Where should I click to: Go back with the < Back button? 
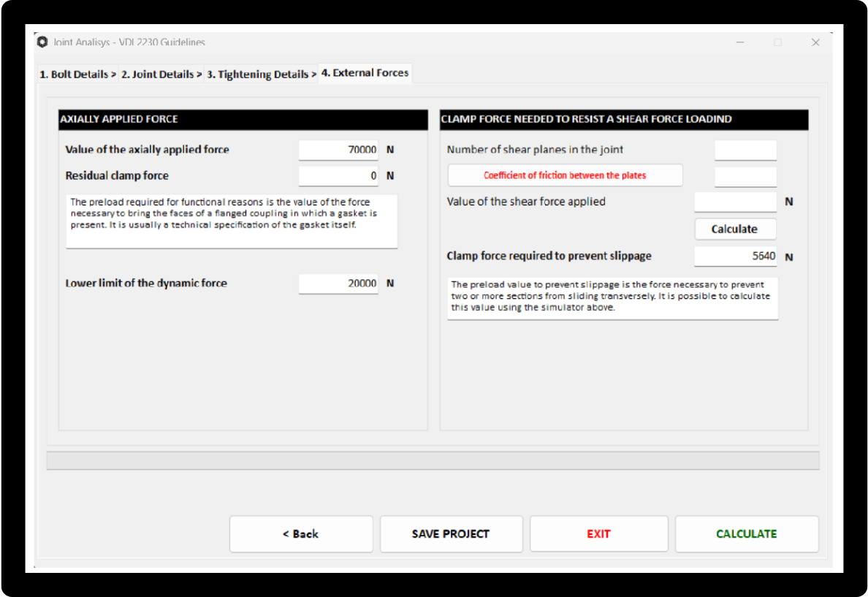301,534
